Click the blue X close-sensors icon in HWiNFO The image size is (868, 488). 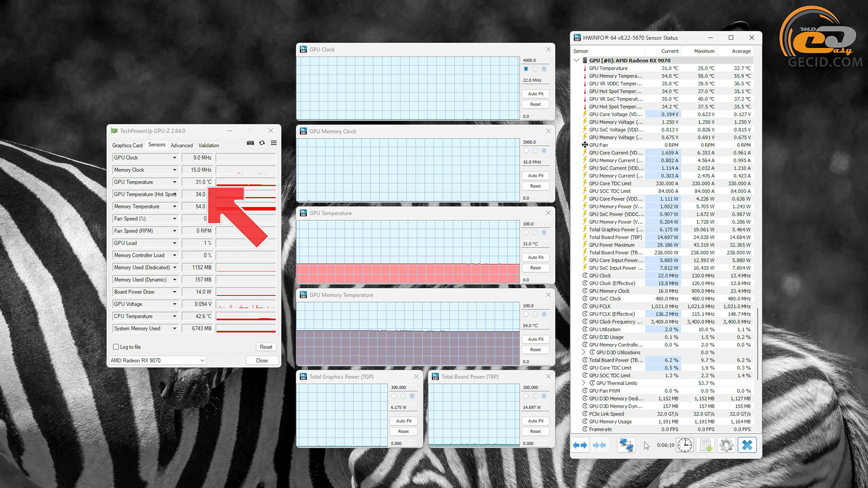click(747, 445)
